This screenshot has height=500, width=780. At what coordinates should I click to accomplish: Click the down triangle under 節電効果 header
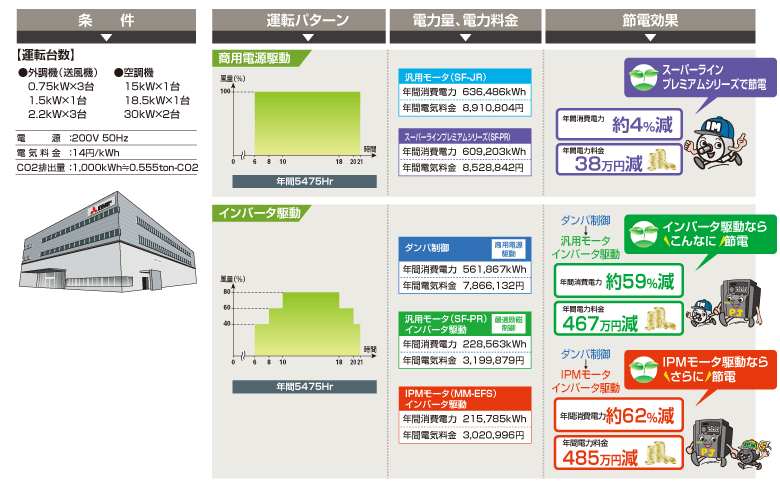650,37
